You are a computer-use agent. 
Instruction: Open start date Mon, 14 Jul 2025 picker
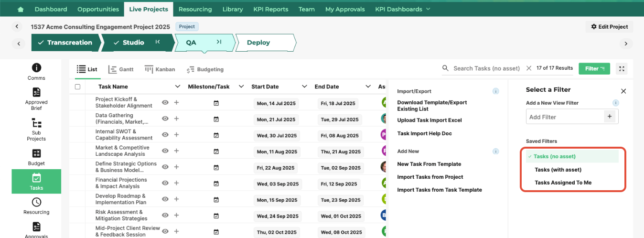pos(276,103)
